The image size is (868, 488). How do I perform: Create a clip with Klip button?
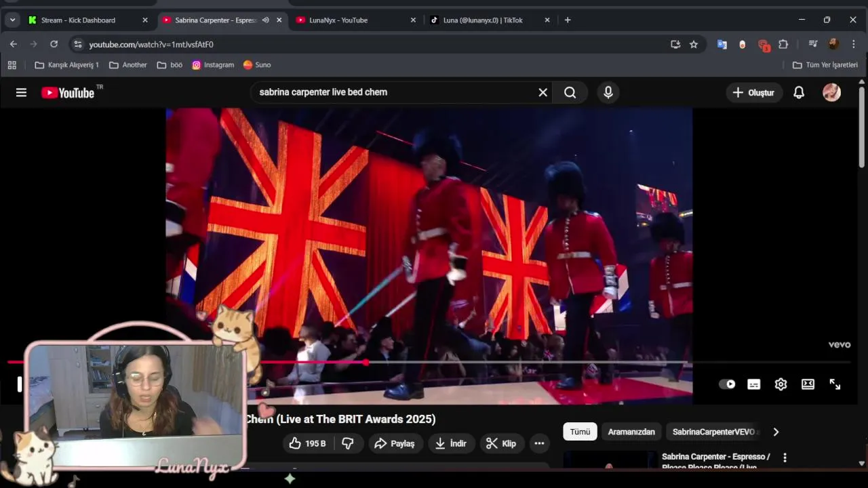501,443
